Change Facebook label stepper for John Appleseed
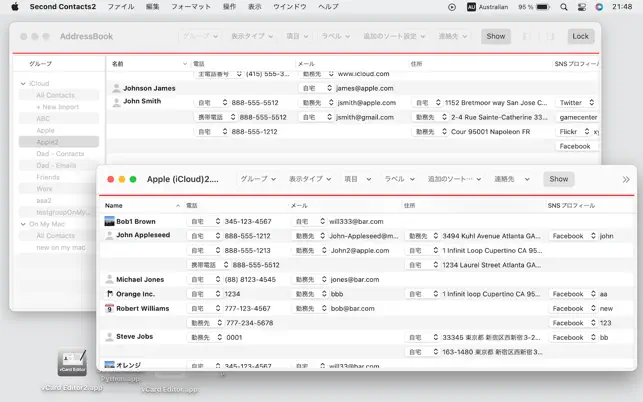 tap(593, 236)
